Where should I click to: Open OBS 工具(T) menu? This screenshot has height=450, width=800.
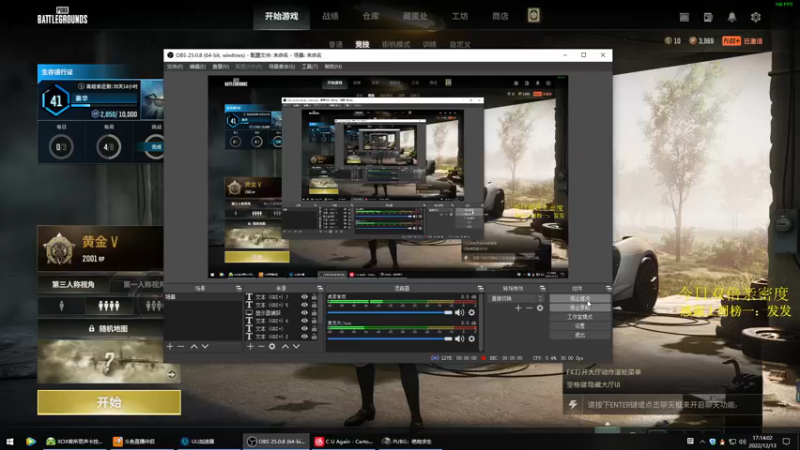click(x=310, y=67)
